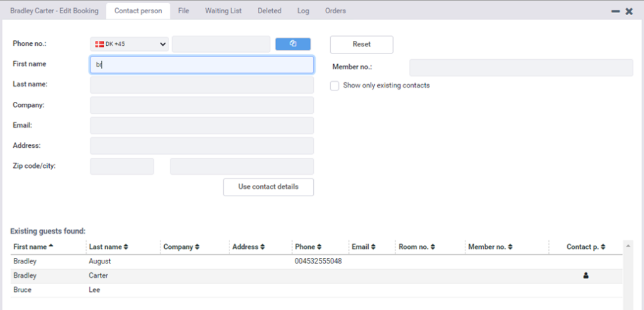Click scroll up arrow of guest list
Screen dimensions: 644x310
point(628,245)
